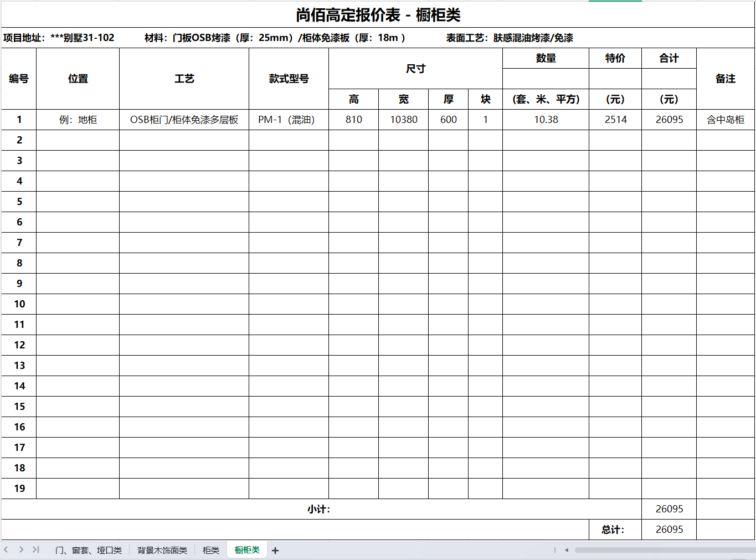Click the next sheet navigation arrow
This screenshot has height=560, width=756.
pyautogui.click(x=21, y=549)
